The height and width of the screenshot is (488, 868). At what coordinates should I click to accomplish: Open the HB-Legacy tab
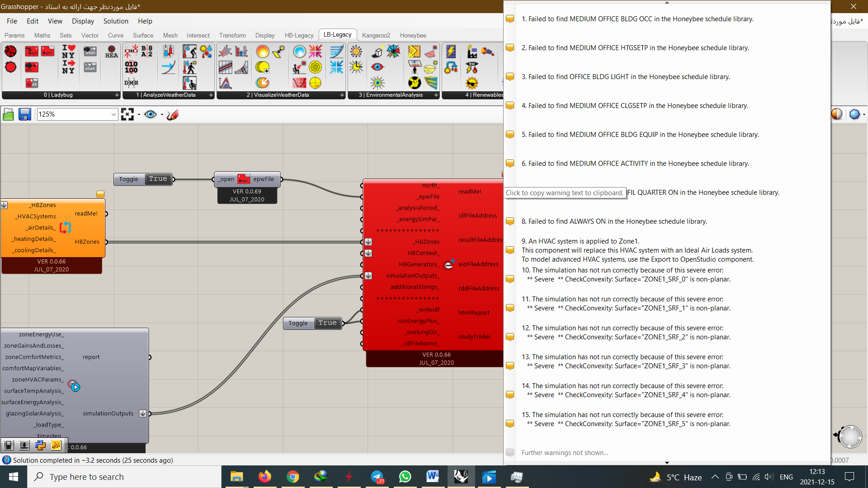(x=299, y=35)
